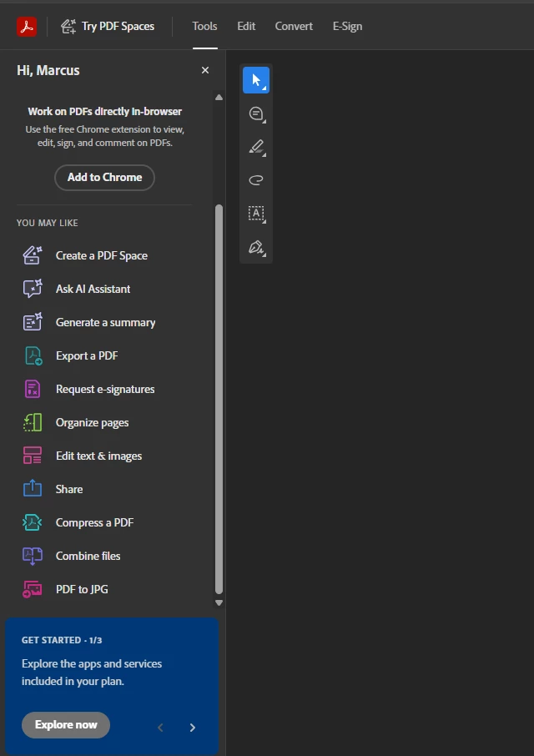Image resolution: width=534 pixels, height=756 pixels.
Task: Click the Compress a PDF icon
Action: coord(33,522)
